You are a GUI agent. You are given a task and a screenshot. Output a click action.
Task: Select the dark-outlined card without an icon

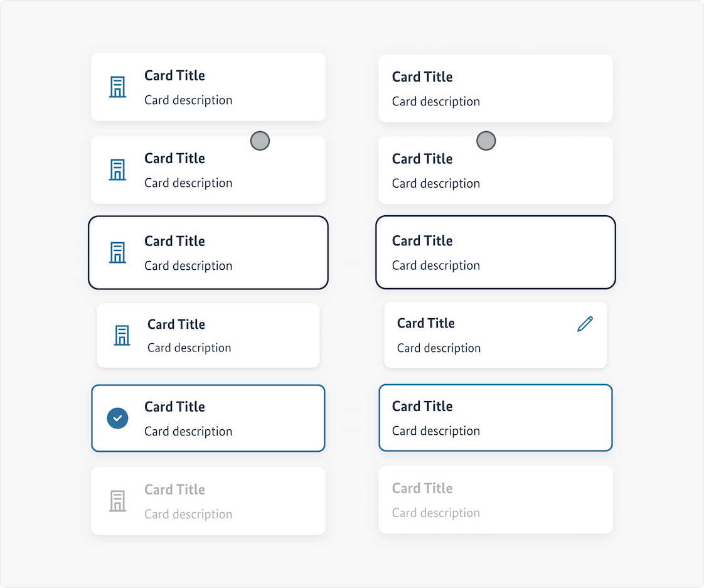(x=495, y=252)
